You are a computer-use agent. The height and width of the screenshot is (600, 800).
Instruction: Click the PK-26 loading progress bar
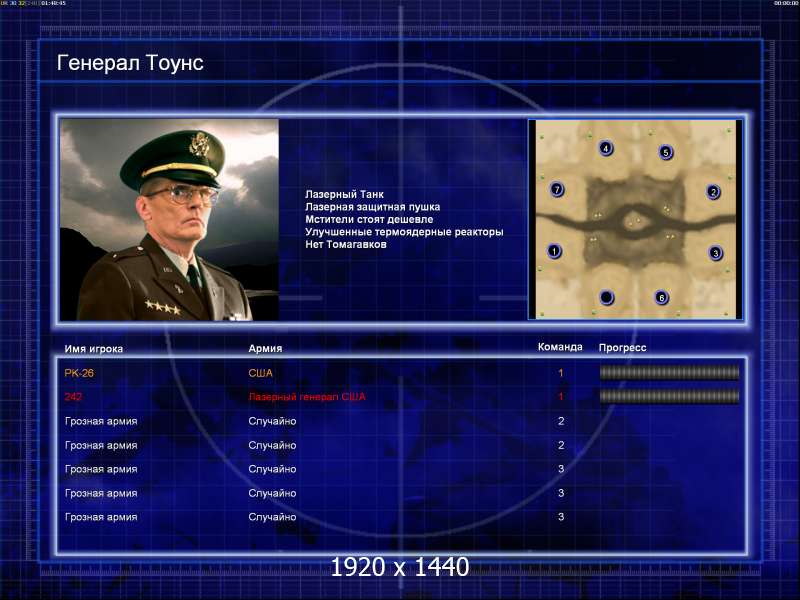tap(669, 373)
